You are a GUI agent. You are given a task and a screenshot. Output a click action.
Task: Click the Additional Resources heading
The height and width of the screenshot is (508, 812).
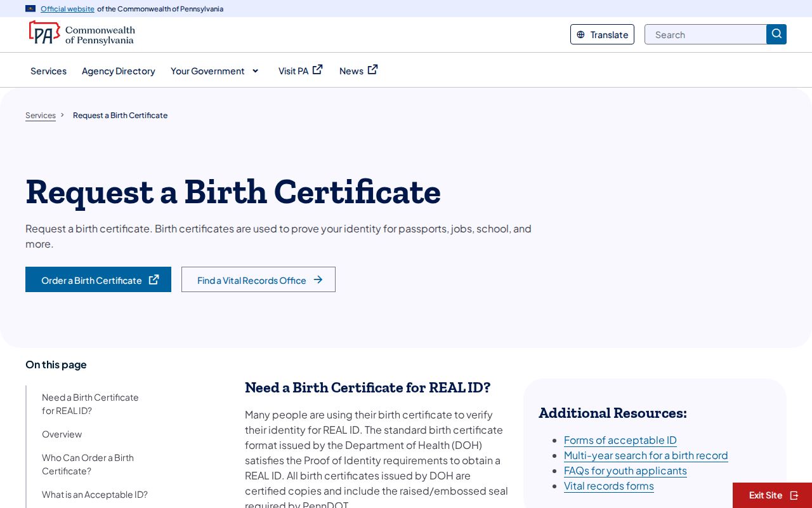[x=613, y=413]
